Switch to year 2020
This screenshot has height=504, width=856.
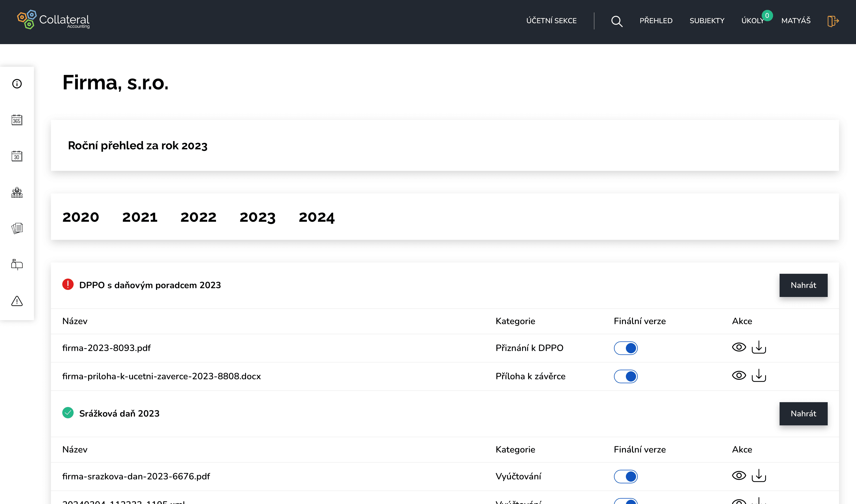(81, 217)
